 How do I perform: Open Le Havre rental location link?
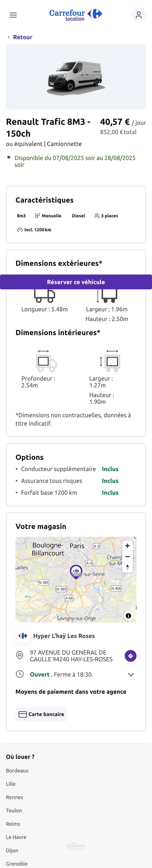coord(16,837)
